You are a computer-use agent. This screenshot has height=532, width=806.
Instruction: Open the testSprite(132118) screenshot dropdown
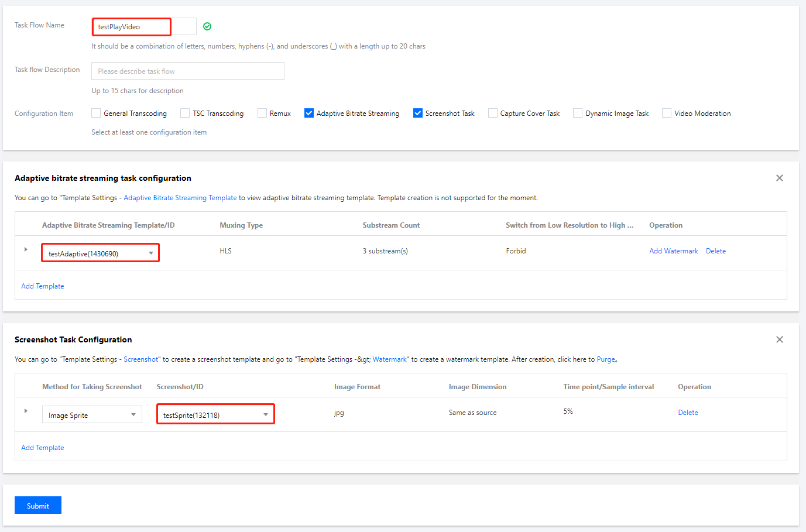point(215,415)
